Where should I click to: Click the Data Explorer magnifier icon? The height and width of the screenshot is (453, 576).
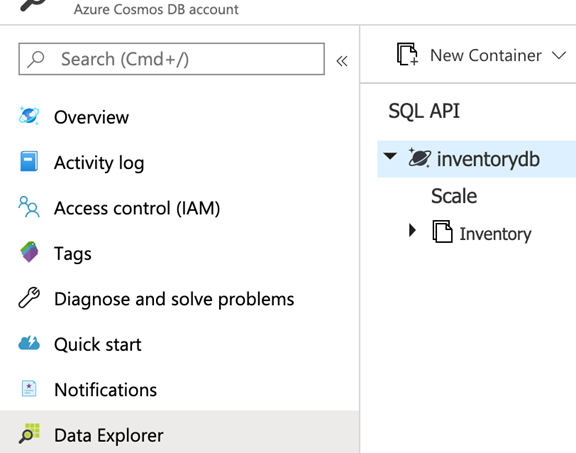[29, 434]
